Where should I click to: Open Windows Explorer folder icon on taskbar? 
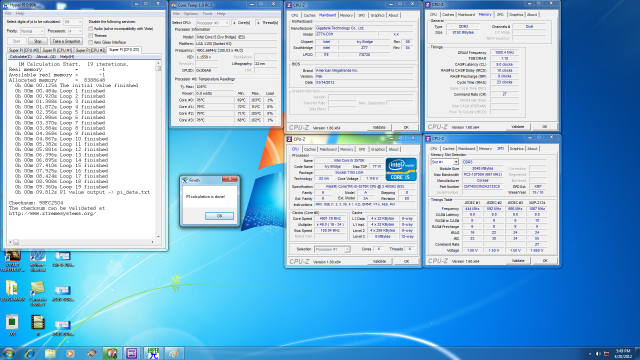click(50, 353)
